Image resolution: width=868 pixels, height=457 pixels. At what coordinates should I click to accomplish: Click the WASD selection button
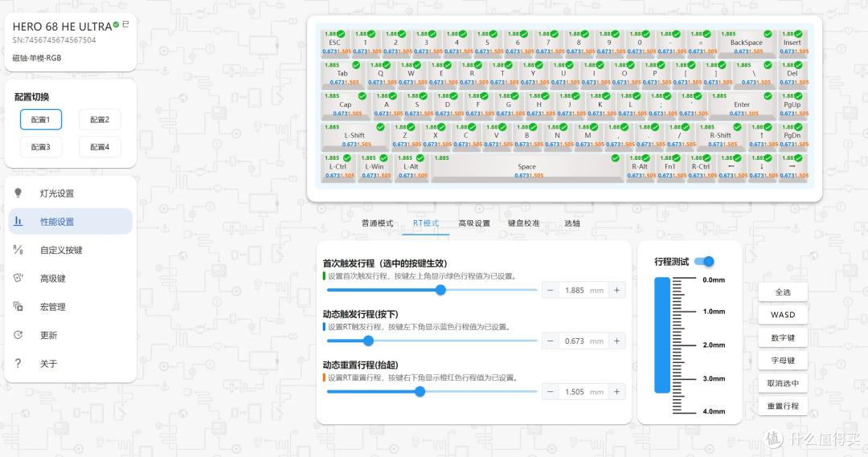[x=783, y=315]
